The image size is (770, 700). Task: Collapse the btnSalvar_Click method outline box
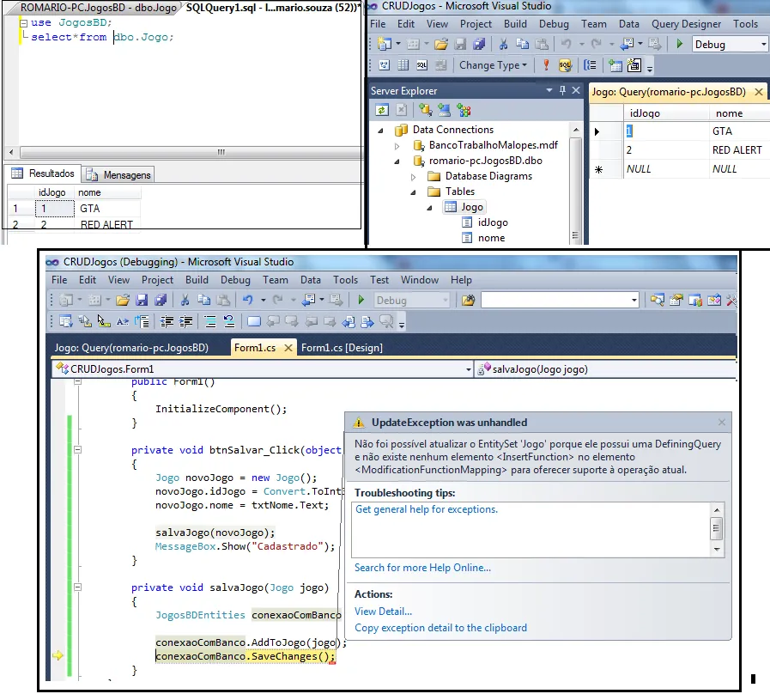pyautogui.click(x=77, y=449)
